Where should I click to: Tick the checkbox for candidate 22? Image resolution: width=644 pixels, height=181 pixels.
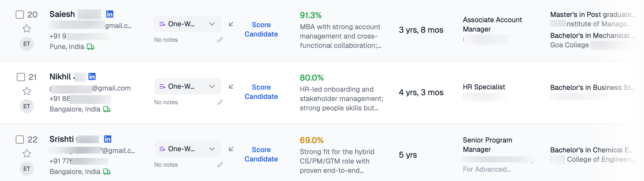20,140
